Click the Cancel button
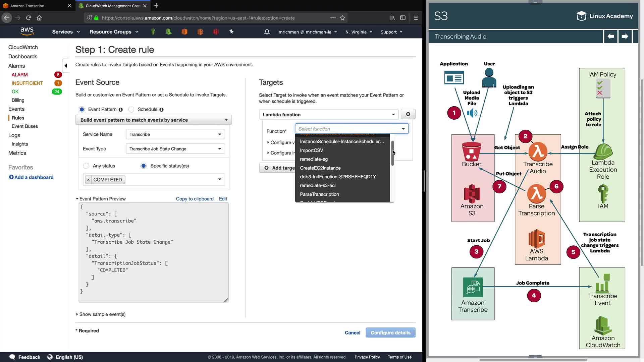This screenshot has height=362, width=644. click(x=352, y=333)
